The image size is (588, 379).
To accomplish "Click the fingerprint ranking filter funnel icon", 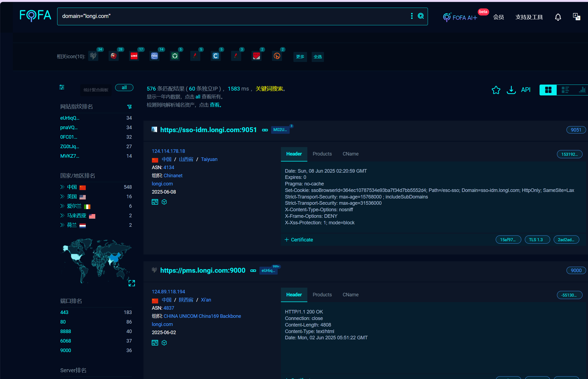I will (x=130, y=107).
